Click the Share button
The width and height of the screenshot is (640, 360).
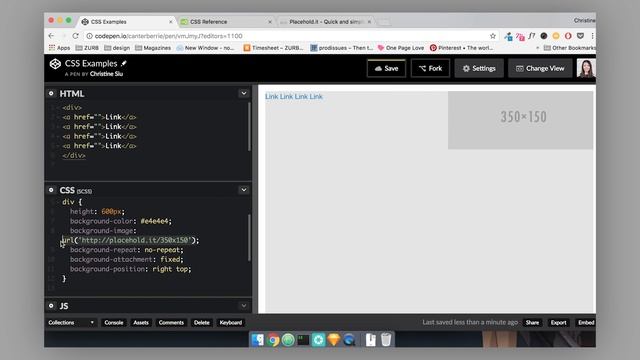click(x=532, y=322)
